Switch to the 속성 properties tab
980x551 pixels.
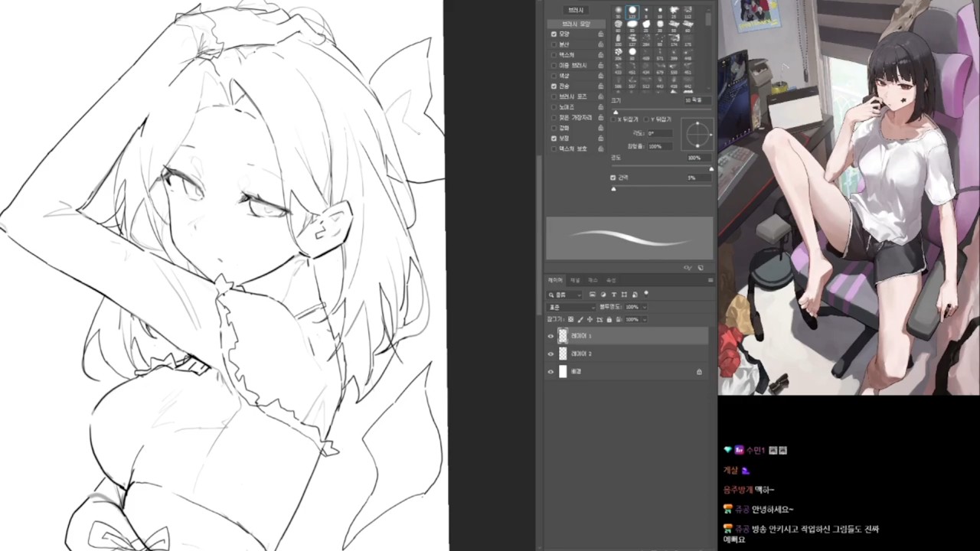[x=611, y=280]
